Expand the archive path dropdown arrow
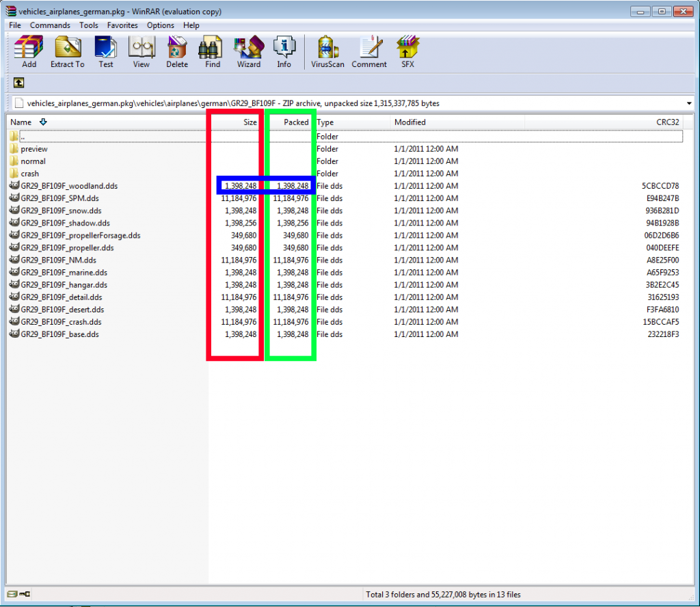Screen dimensions: 700x607 (689, 103)
